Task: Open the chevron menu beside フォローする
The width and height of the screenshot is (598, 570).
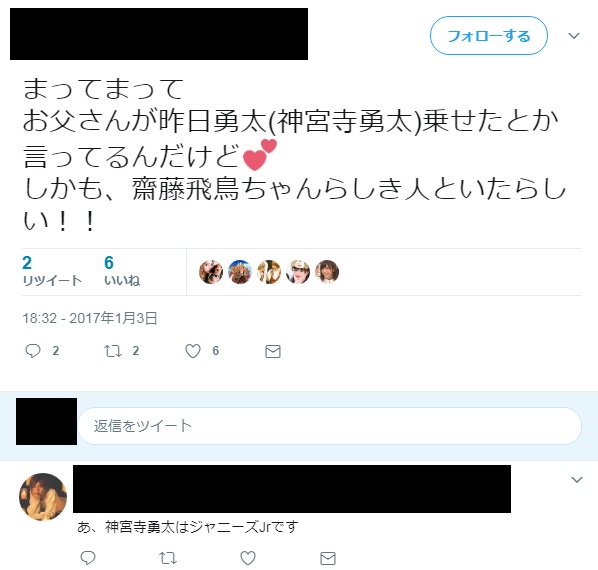Action: tap(574, 36)
